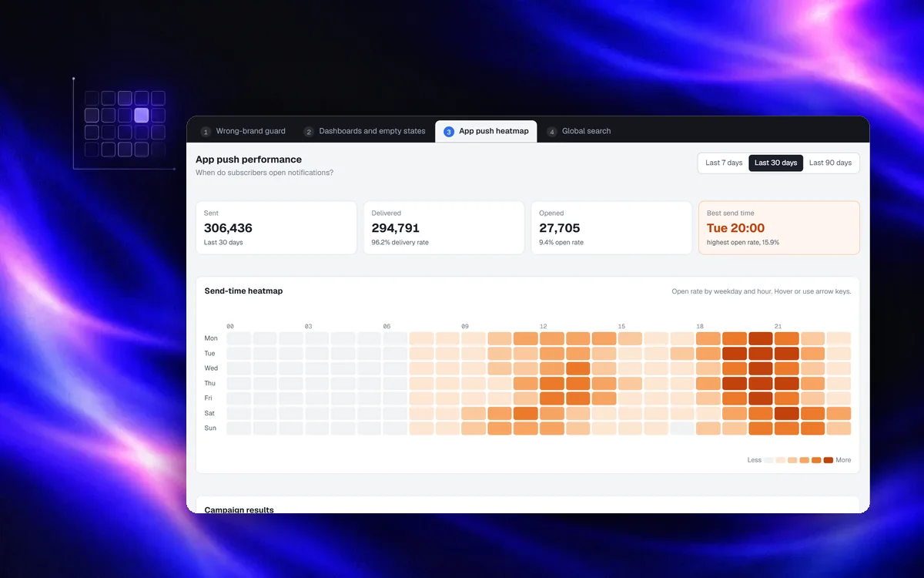
Task: Click the 06 hour column label
Action: [x=387, y=326]
